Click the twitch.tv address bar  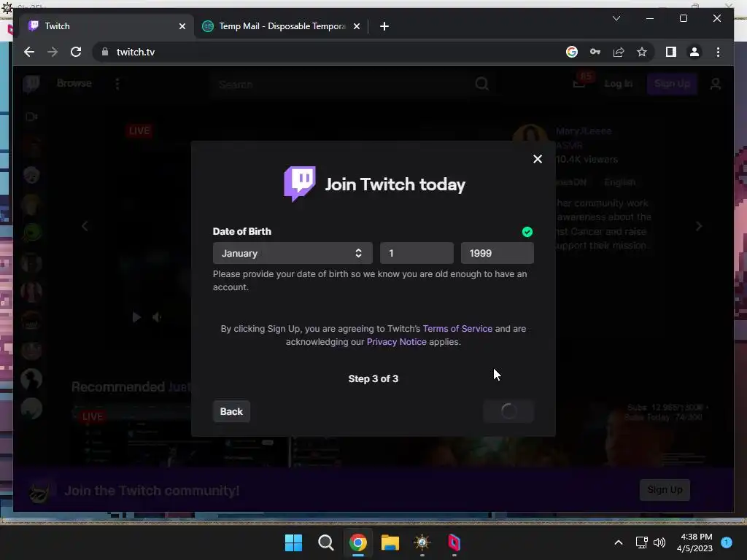click(x=329, y=52)
